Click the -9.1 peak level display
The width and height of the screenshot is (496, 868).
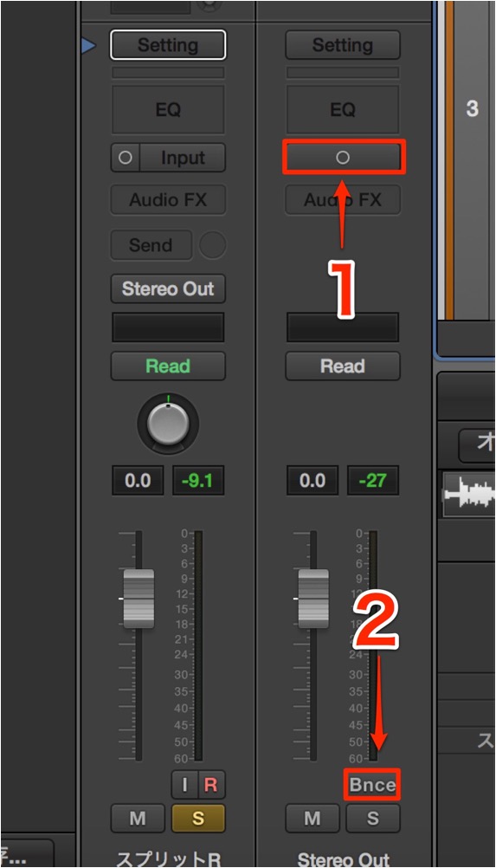click(198, 480)
